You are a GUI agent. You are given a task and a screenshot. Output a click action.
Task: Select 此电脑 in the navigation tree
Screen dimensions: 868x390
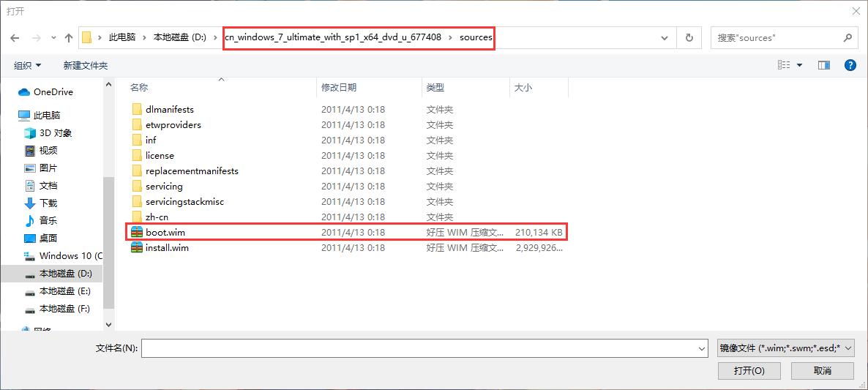[40, 115]
